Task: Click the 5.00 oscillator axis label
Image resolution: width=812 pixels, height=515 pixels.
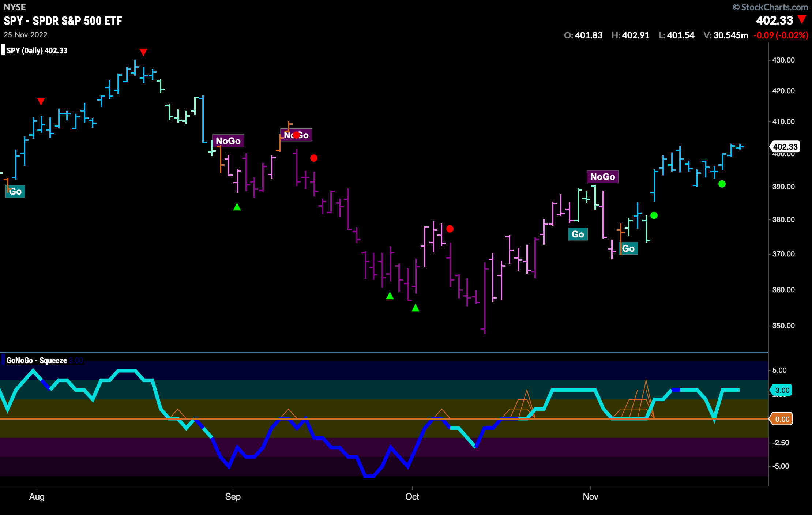Action: 779,370
